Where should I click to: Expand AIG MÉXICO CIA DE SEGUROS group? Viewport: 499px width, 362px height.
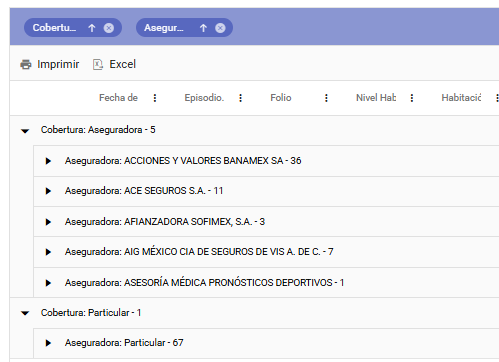click(x=48, y=252)
